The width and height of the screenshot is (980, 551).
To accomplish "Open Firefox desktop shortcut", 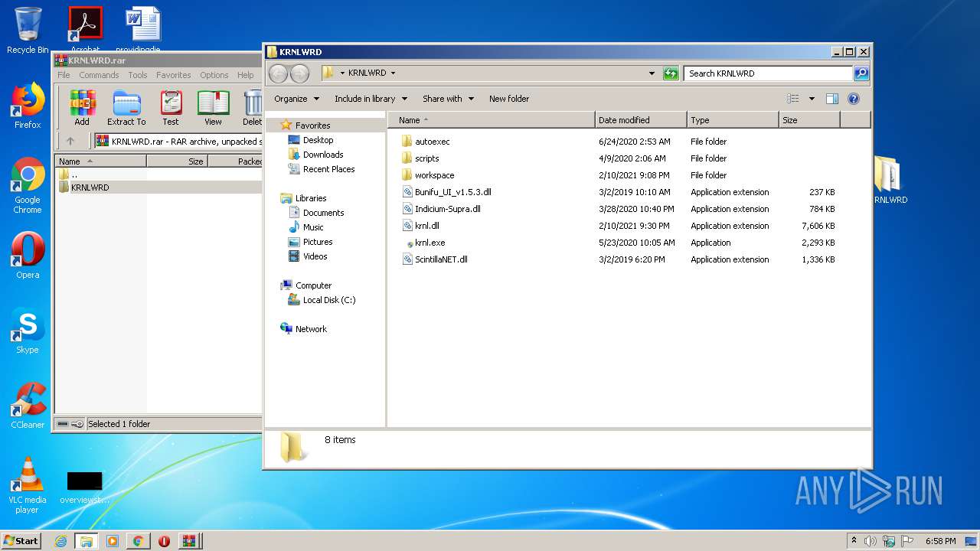I will click(28, 106).
